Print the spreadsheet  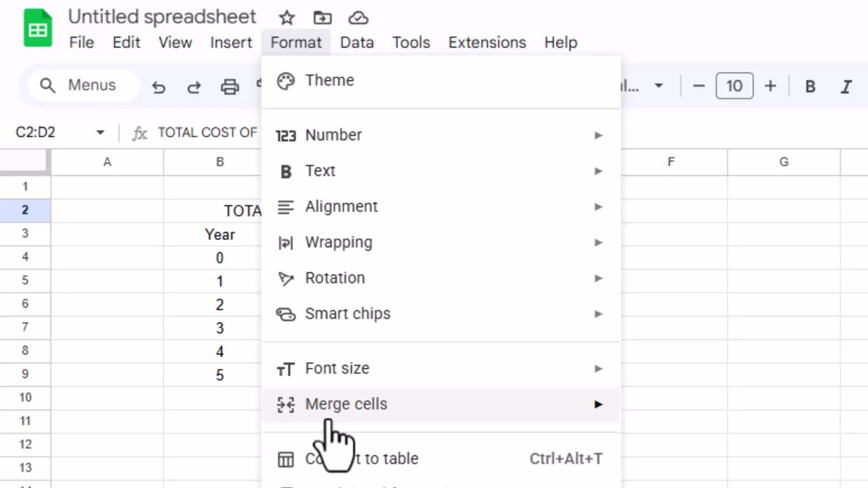pos(230,86)
